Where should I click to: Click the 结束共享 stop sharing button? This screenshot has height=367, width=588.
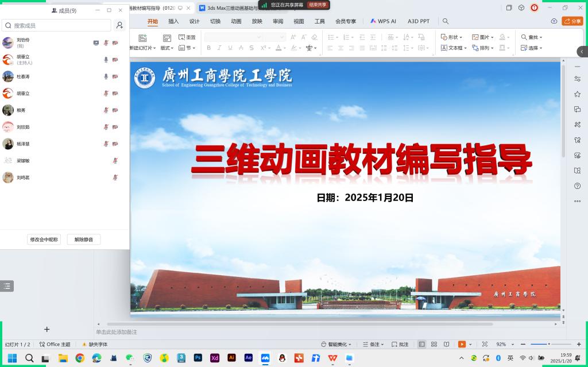pos(318,5)
